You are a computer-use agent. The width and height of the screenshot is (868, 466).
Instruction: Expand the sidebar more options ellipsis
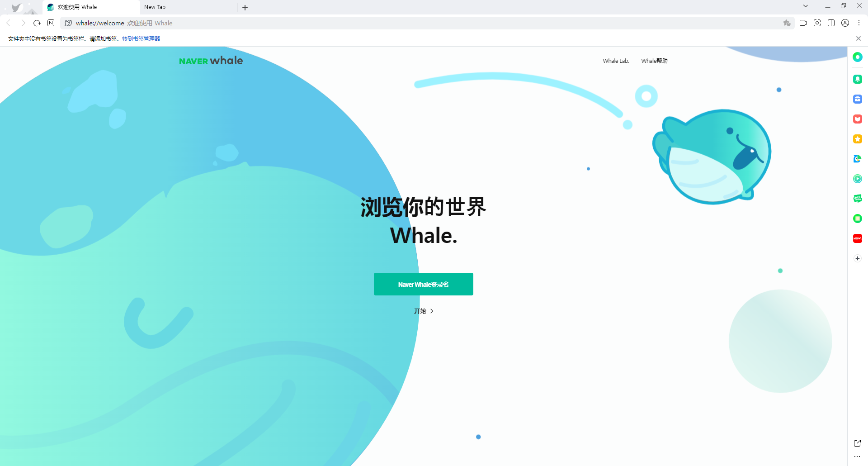point(857,457)
